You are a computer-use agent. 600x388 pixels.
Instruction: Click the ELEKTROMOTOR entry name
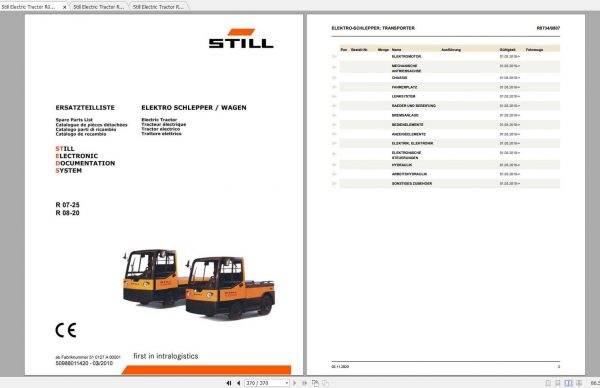click(x=406, y=57)
